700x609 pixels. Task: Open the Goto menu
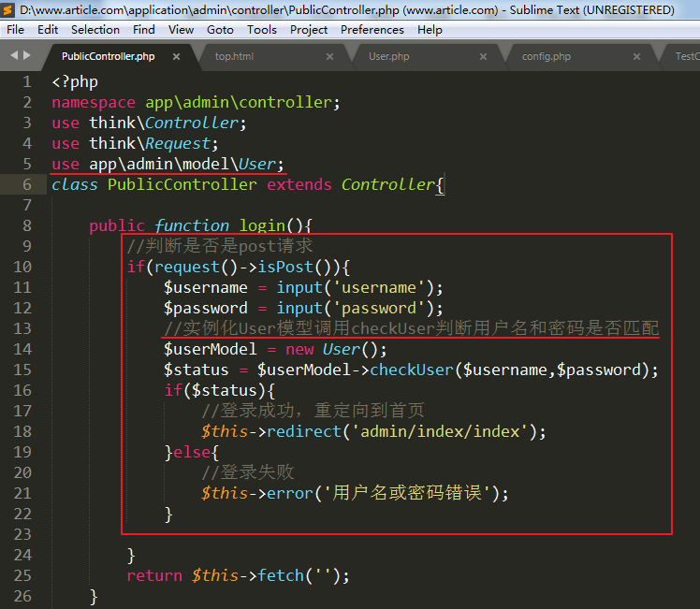click(220, 30)
